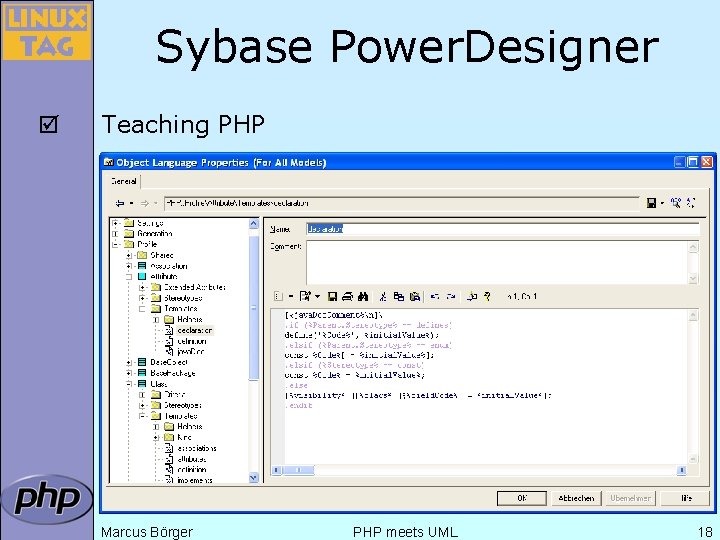The image size is (720, 540).
Task: Select the implements template item
Action: [x=195, y=480]
